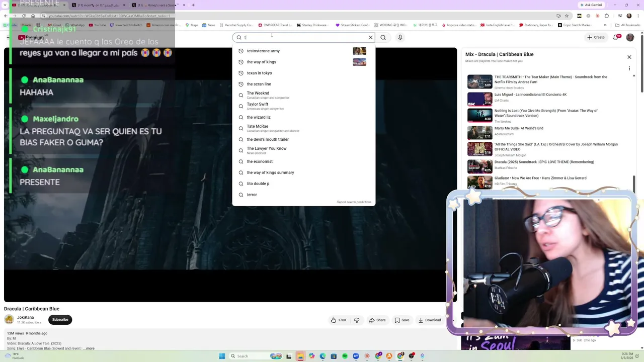Screen dimensions: 644x362
Task: Play Gladiator Now We Are Free
Action: pos(548,182)
